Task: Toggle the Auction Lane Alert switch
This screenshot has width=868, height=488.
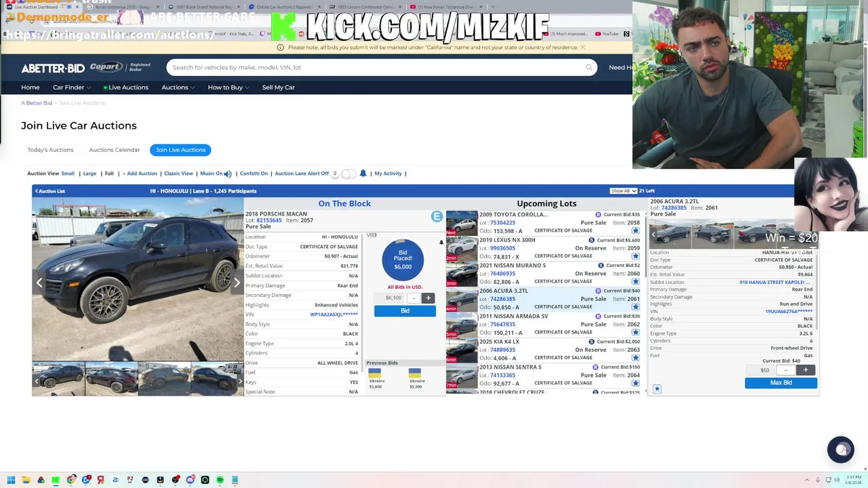Action: tap(347, 174)
